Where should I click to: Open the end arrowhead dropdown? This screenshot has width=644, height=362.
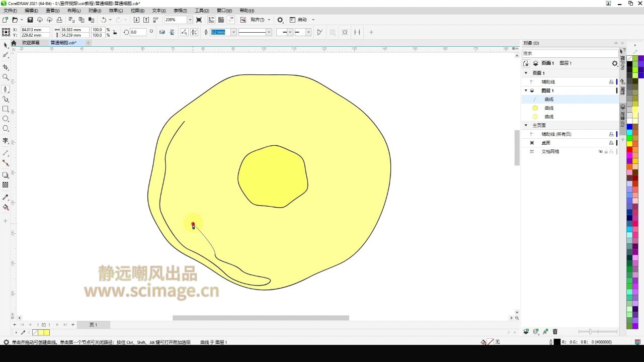[308, 32]
